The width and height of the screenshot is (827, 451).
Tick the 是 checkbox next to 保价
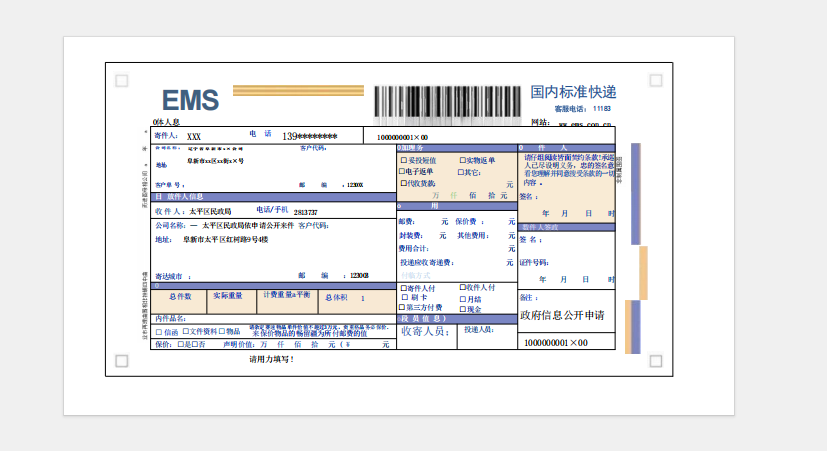click(181, 344)
